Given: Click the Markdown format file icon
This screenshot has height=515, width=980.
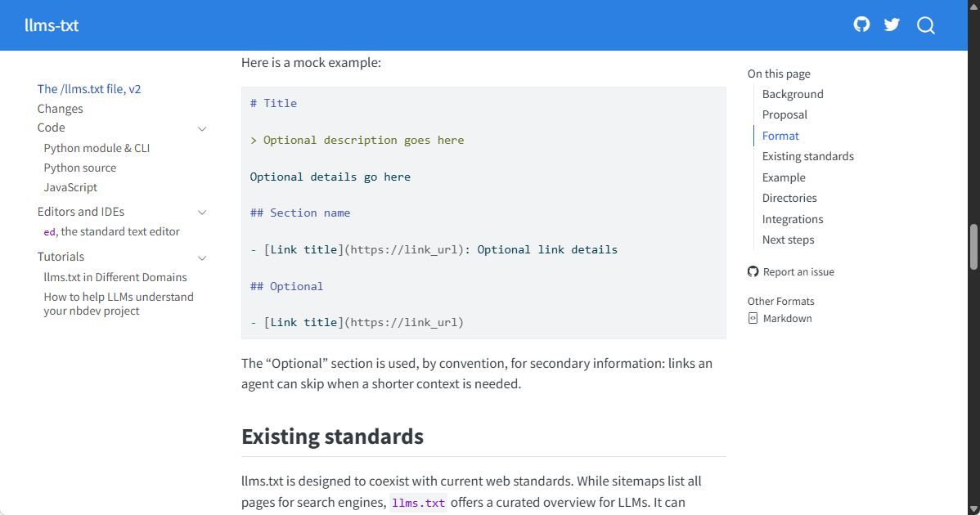Looking at the screenshot, I should click(x=753, y=318).
